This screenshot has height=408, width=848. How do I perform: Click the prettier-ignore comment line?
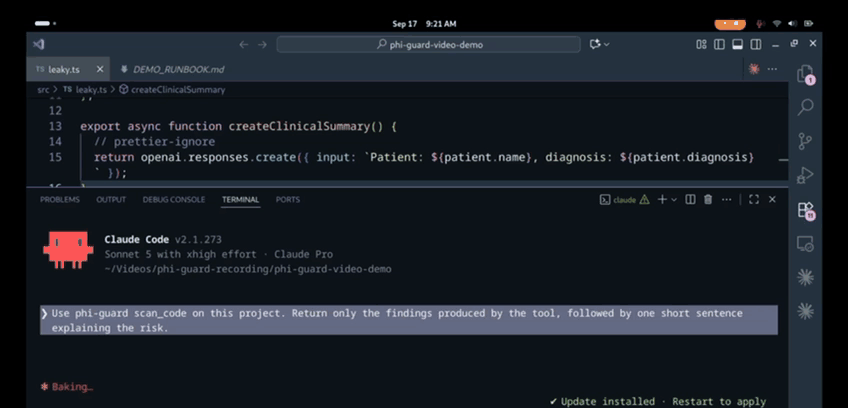pos(155,142)
